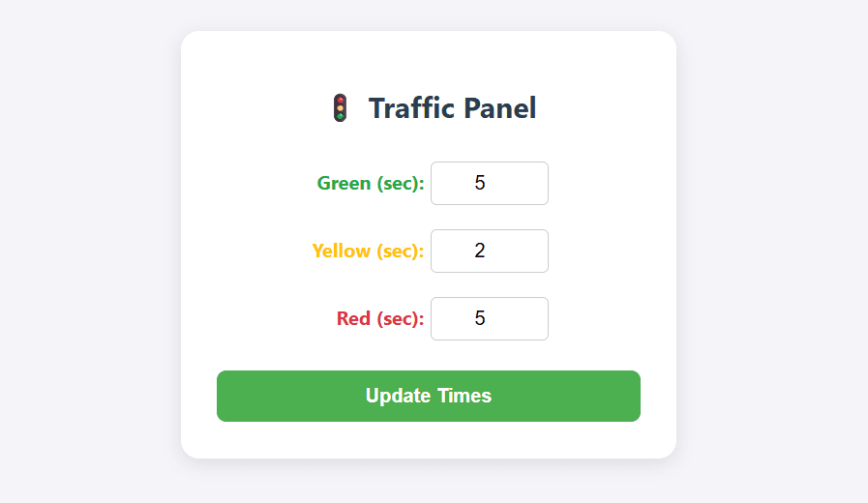The image size is (868, 503).
Task: Click the Green (sec) label
Action: point(371,184)
